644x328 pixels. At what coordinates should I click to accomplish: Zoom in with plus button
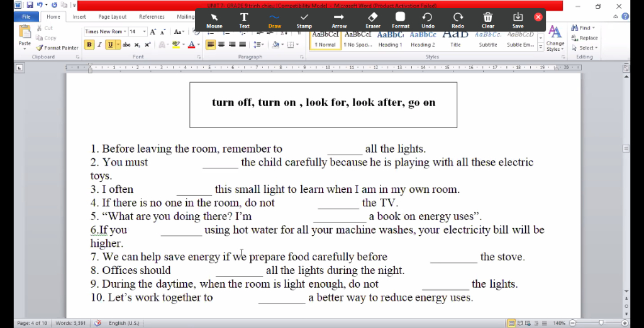coord(625,324)
